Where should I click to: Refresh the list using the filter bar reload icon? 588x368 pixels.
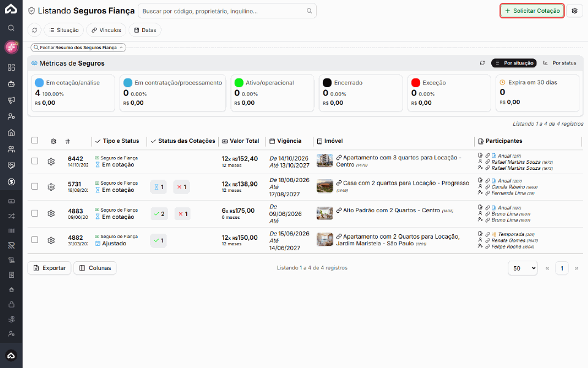click(x=34, y=30)
